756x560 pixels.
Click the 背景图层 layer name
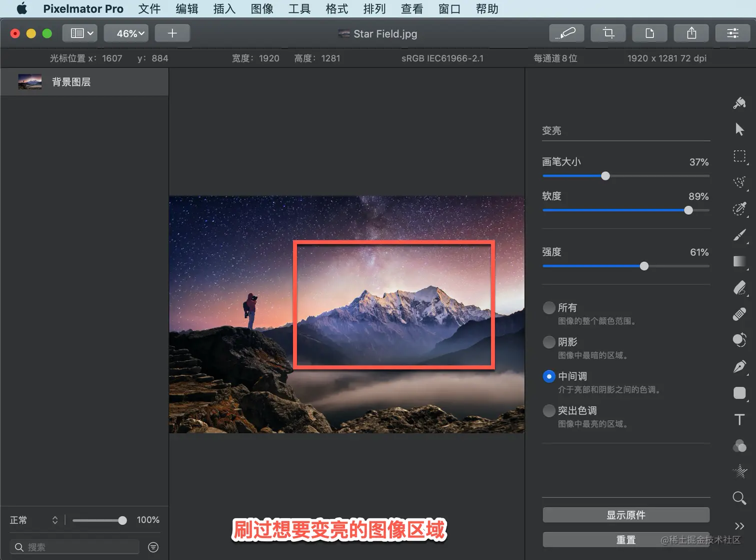coord(71,82)
